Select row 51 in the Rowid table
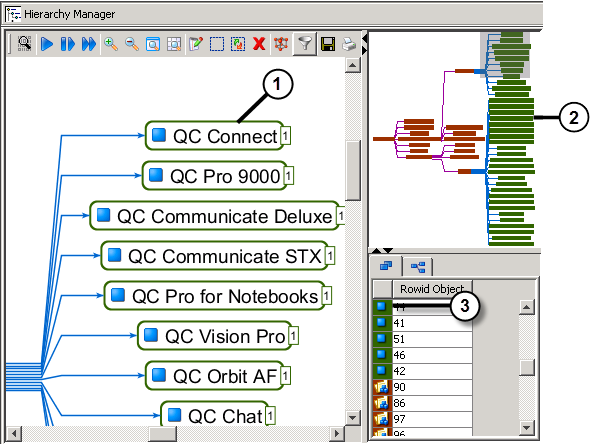 [x=422, y=339]
